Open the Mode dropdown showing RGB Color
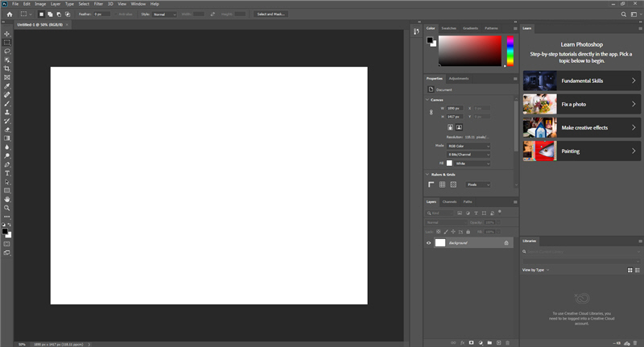The width and height of the screenshot is (644, 347). [469, 146]
